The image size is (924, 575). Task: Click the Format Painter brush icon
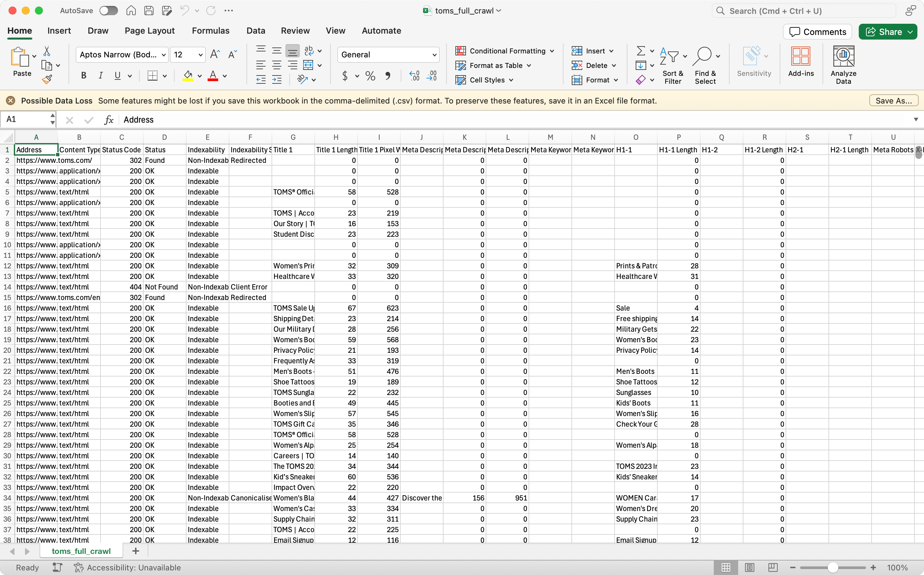pos(47,79)
